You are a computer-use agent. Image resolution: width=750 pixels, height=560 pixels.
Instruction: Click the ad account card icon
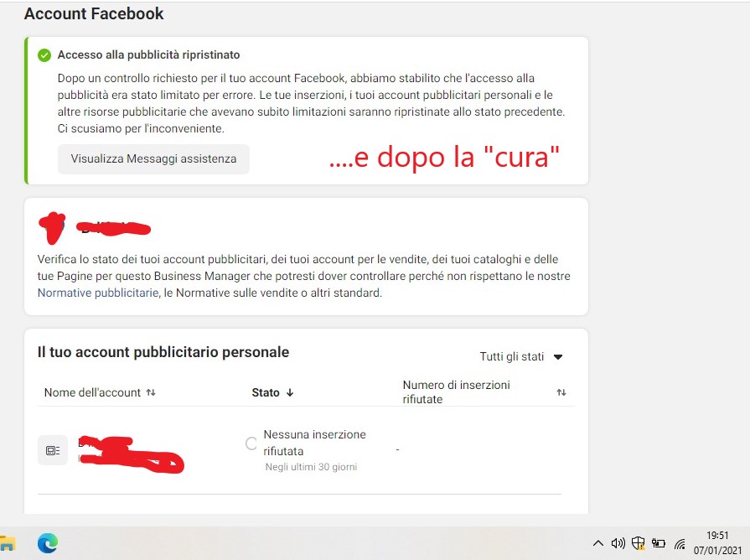(53, 450)
